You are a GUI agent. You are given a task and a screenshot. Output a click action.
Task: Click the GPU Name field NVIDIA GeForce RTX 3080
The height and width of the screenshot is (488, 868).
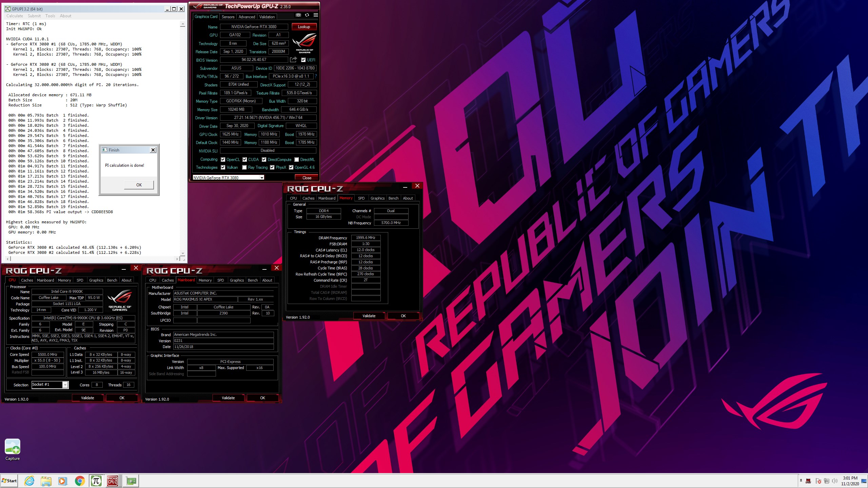[x=254, y=27]
